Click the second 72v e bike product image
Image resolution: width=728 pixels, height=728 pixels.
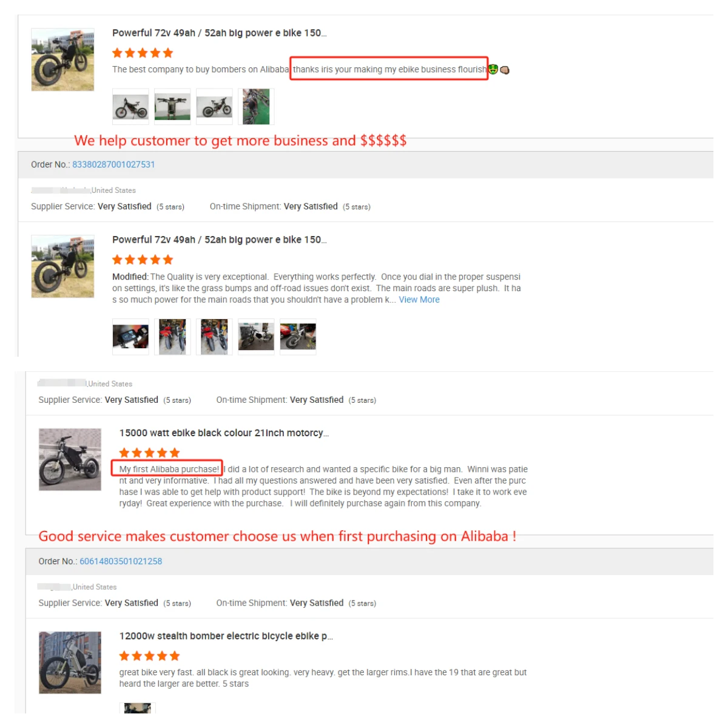coord(62,266)
